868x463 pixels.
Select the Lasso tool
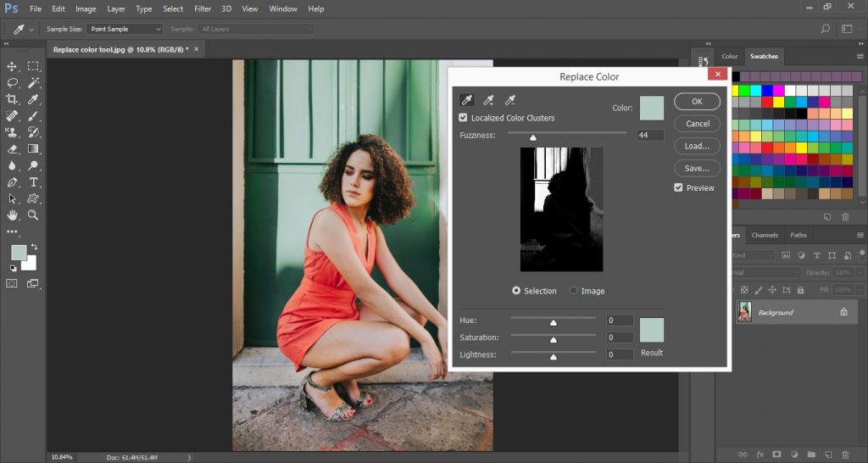point(12,83)
